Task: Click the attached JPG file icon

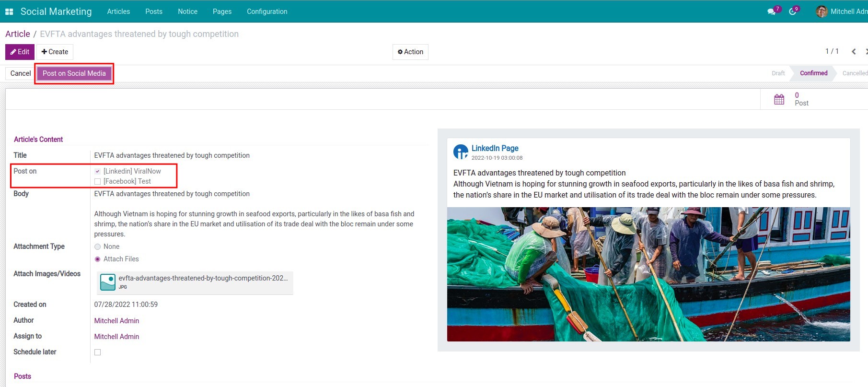Action: (108, 282)
